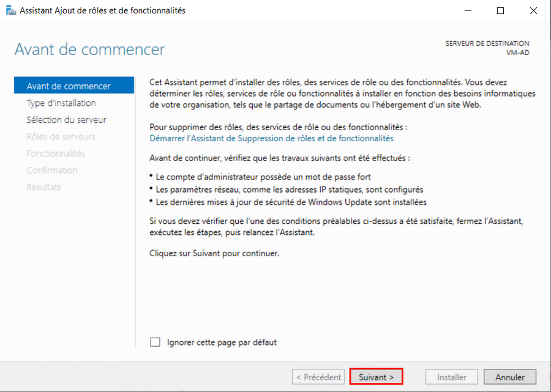Choose the 'Fonctionnalités' sidebar entry

click(56, 153)
